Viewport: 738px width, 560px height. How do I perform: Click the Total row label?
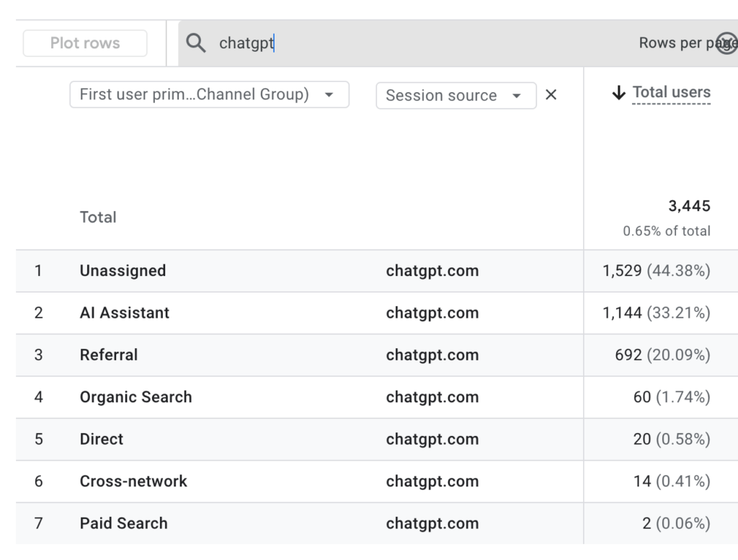(x=98, y=217)
